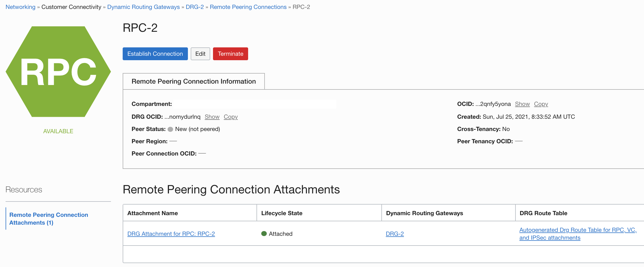Open Dynamic Routing Gateways breadcrumb link
Image resolution: width=644 pixels, height=267 pixels.
point(143,7)
